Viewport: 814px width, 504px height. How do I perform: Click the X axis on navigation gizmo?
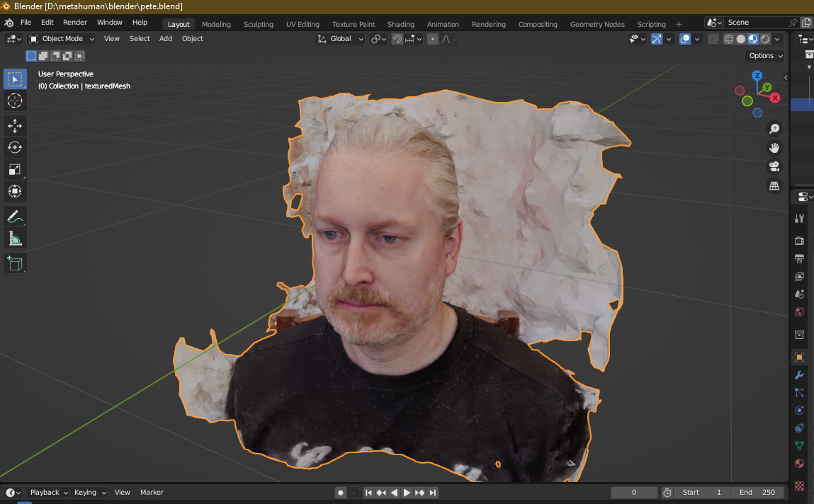775,98
